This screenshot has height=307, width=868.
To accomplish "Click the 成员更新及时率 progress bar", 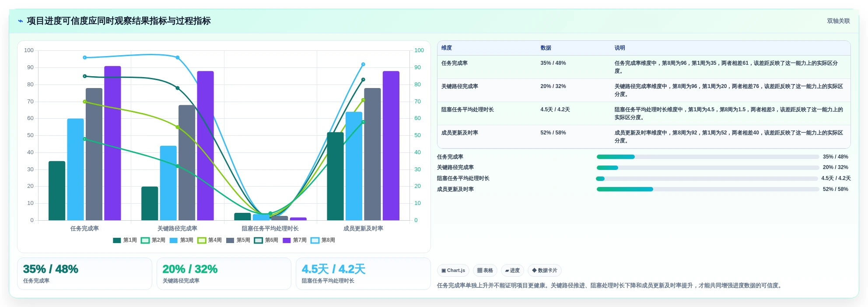I will pos(708,189).
